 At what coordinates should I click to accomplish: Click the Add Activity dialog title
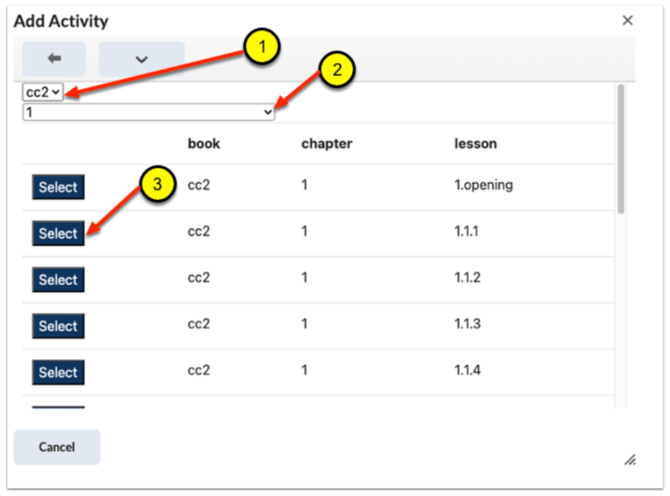click(x=61, y=21)
